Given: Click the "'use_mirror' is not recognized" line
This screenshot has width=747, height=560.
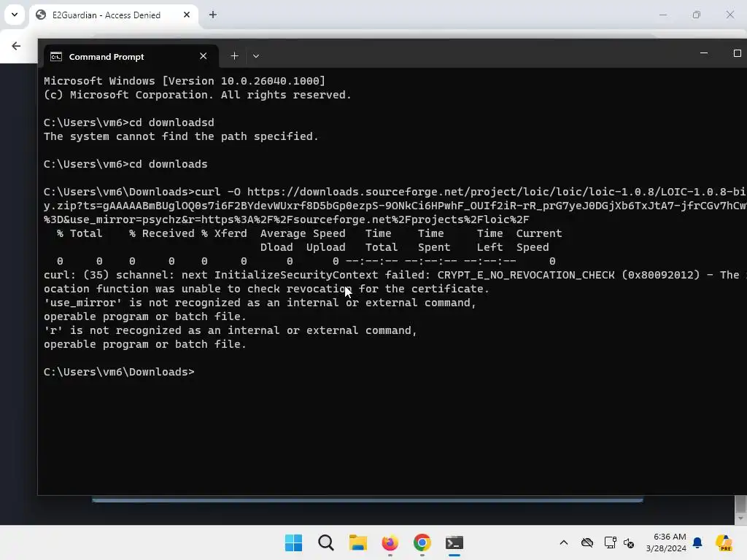Looking at the screenshot, I should (260, 303).
